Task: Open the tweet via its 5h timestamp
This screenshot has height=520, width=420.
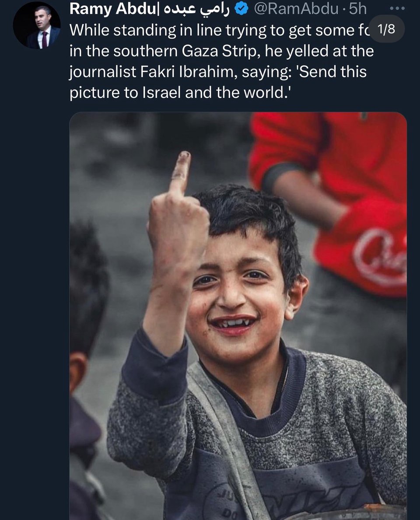Action: click(x=357, y=9)
